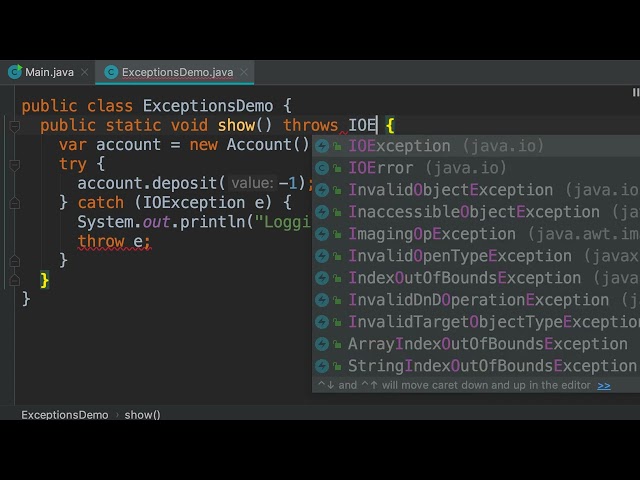Close the Main.java tab
This screenshot has width=640, height=480.
[x=84, y=72]
